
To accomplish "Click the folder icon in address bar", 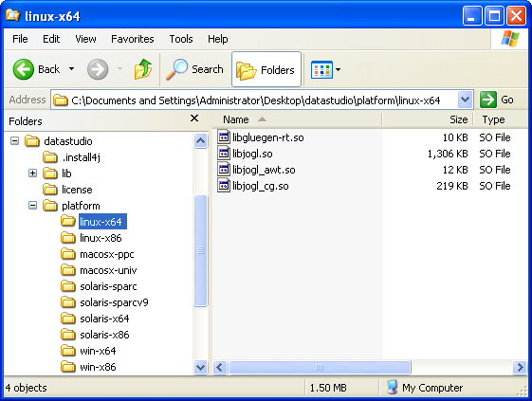I will pyautogui.click(x=61, y=100).
